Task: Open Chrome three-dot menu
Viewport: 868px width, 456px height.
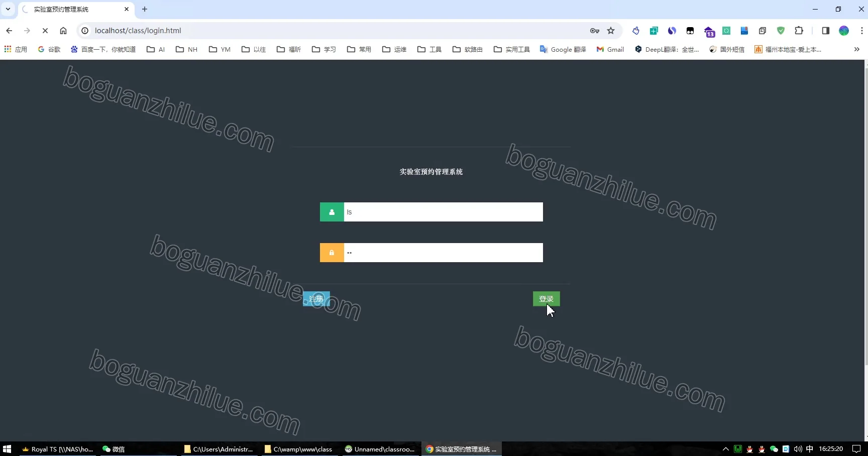Action: [x=861, y=31]
